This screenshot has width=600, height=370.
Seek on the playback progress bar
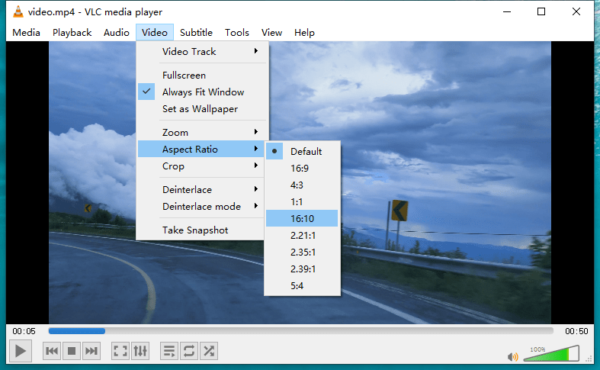coord(301,331)
